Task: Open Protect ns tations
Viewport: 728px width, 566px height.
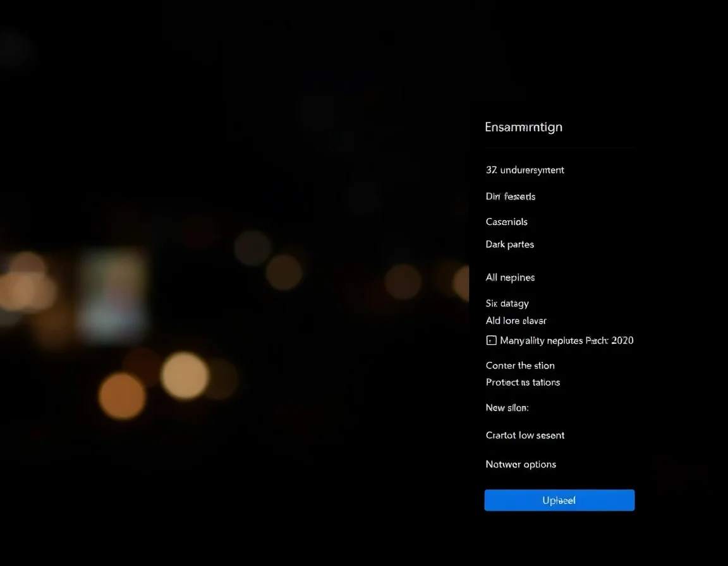Action: point(523,382)
